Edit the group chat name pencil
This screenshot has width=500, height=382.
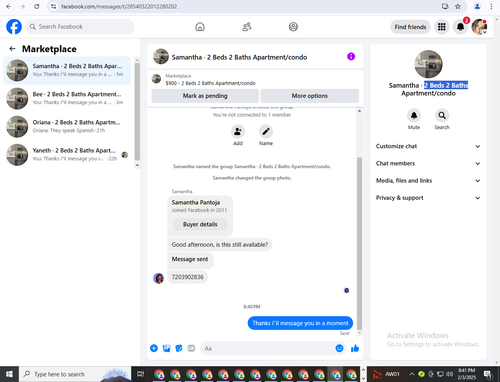point(266,132)
